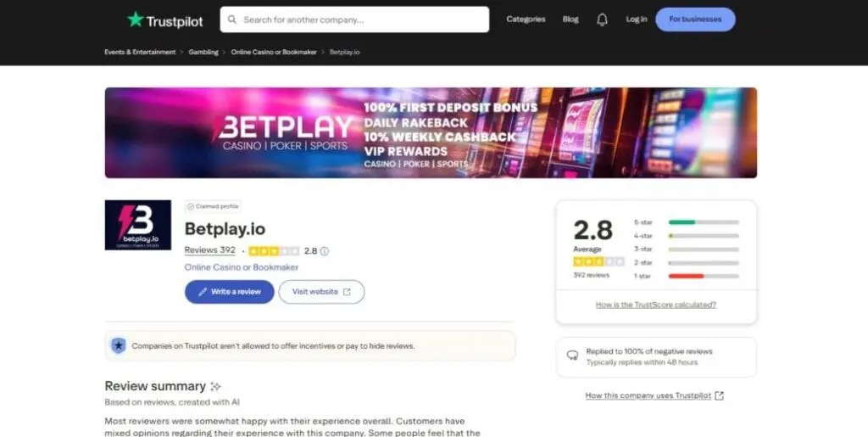
Task: Click the star badge icon in incentives notice
Action: 119,345
